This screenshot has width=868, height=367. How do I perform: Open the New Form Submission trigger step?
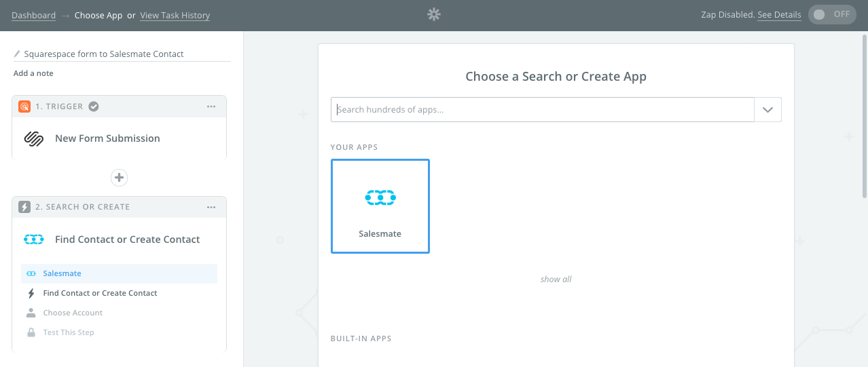click(119, 138)
